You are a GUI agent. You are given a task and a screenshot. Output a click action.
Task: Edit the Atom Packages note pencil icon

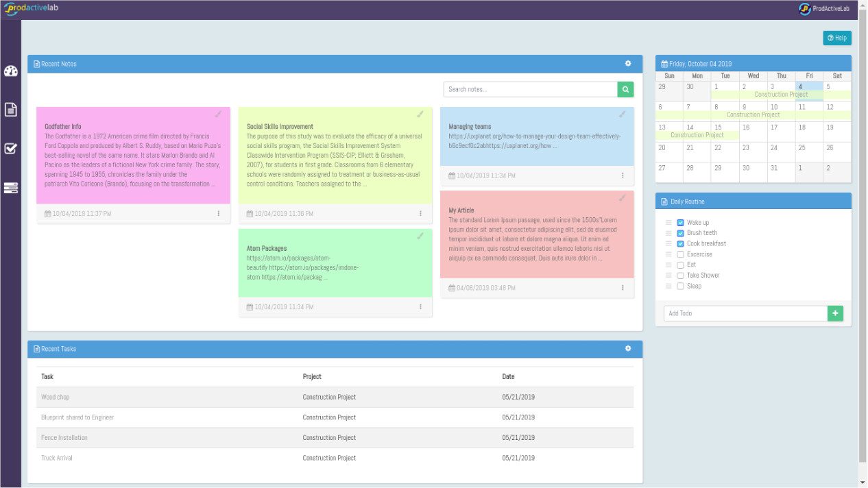[x=420, y=236]
